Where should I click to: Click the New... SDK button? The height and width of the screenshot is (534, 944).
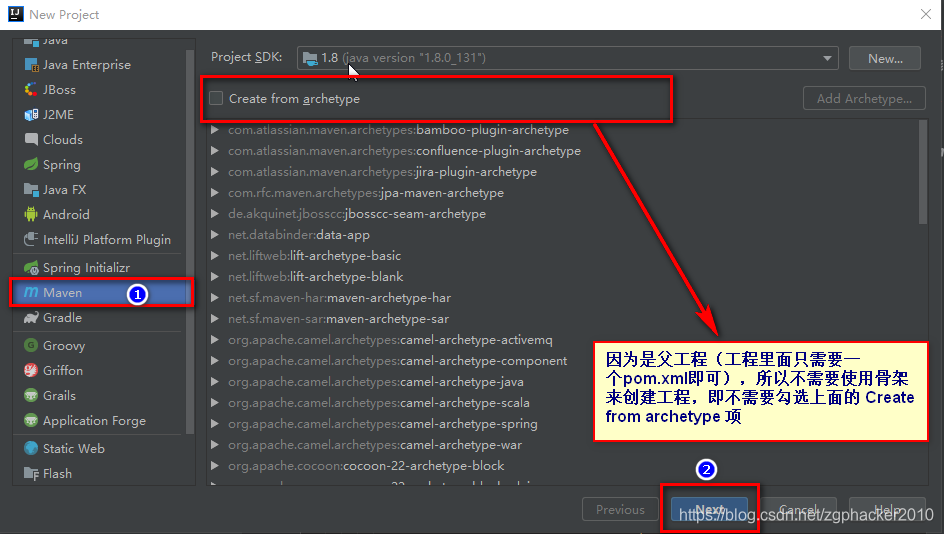[884, 58]
